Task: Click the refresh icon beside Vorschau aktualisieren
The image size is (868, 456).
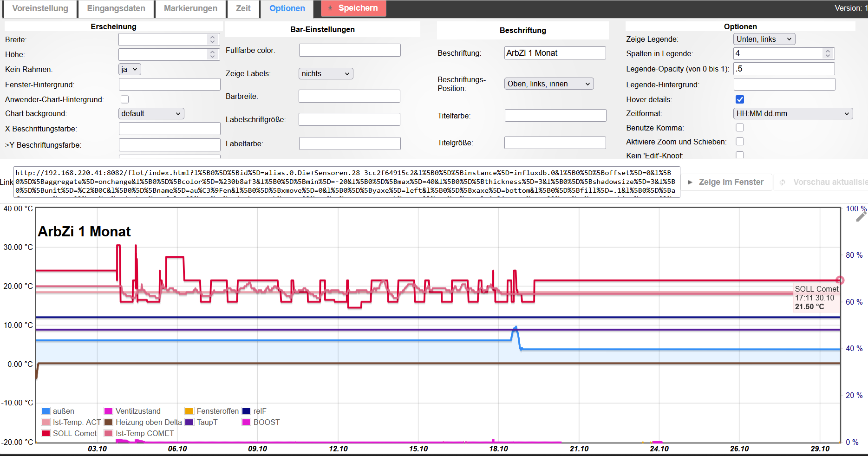Action: tap(783, 182)
